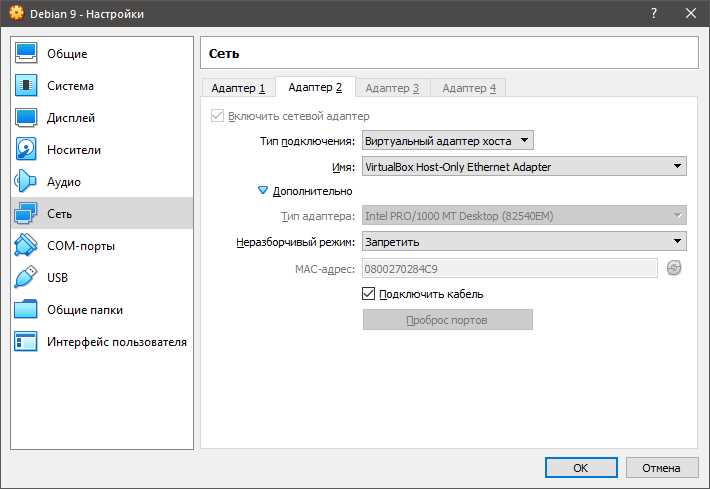Click the Интерфейс пользователя window icon
The height and width of the screenshot is (489, 710).
pyautogui.click(x=26, y=341)
